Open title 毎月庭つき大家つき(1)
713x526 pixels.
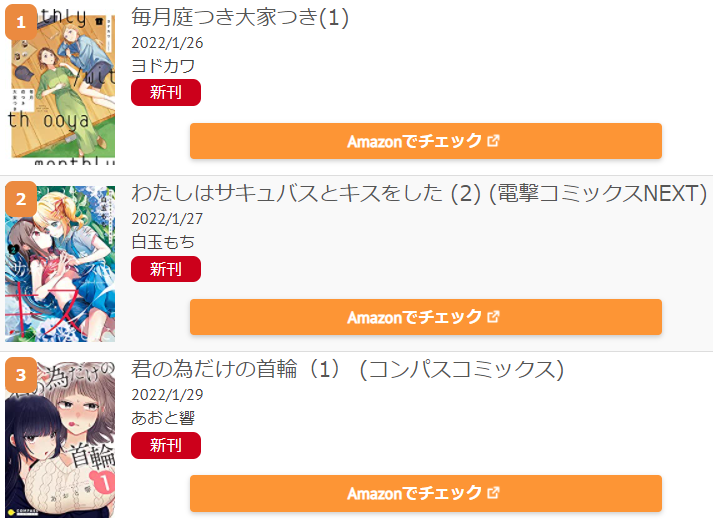240,18
